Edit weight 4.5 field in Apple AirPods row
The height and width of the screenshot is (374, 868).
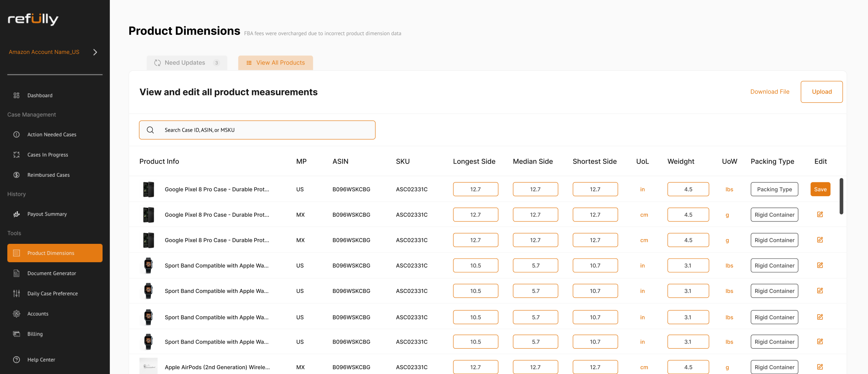click(x=688, y=367)
